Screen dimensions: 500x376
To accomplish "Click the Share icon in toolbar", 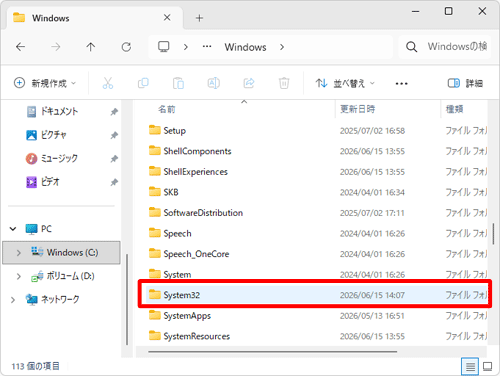I will [x=249, y=83].
